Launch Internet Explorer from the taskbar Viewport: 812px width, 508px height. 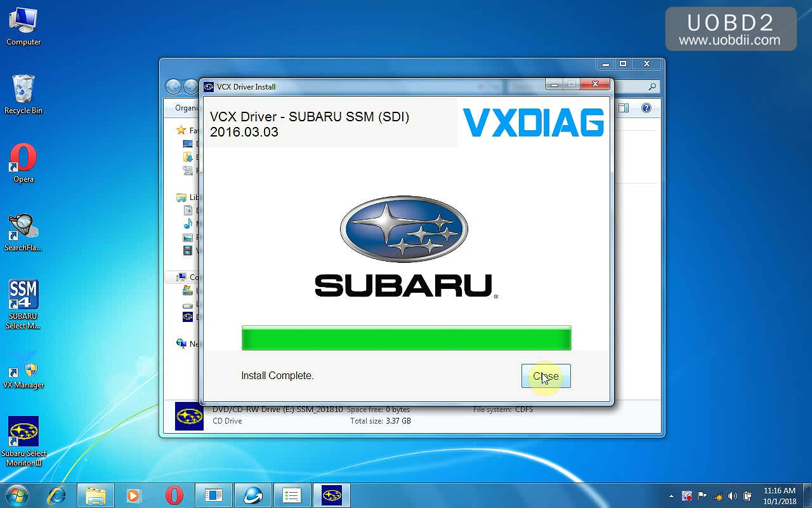pos(57,495)
